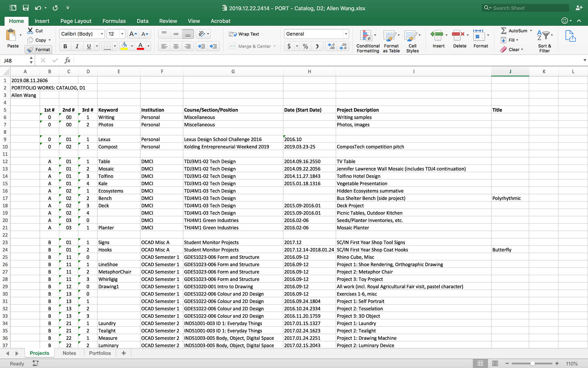
Task: Increase font size with the A-up icon
Action: tap(133, 34)
